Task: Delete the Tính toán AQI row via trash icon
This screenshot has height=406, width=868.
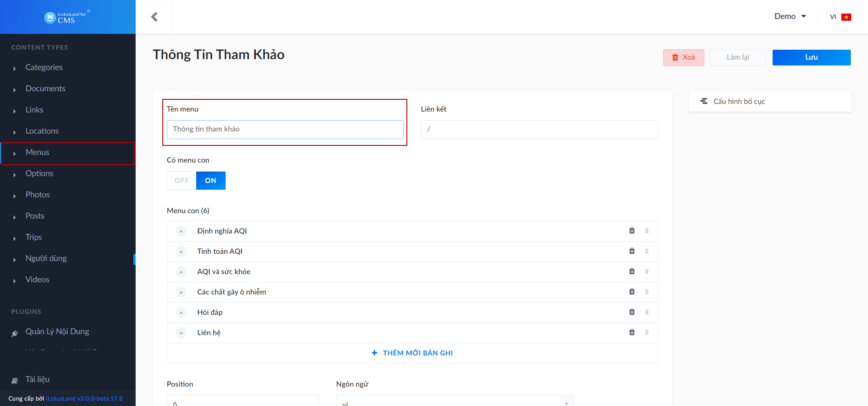Action: pyautogui.click(x=632, y=251)
